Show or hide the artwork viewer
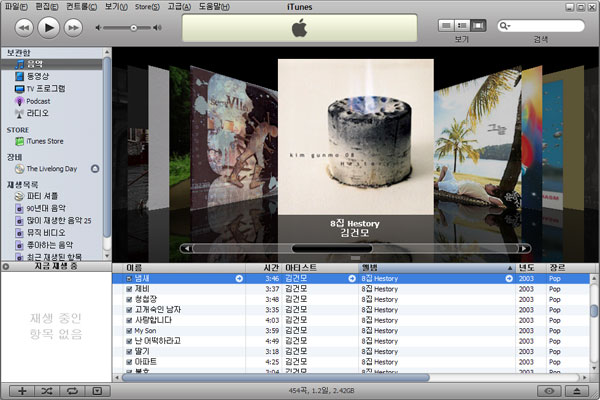Image resolution: width=600 pixels, height=400 pixels. click(x=98, y=391)
